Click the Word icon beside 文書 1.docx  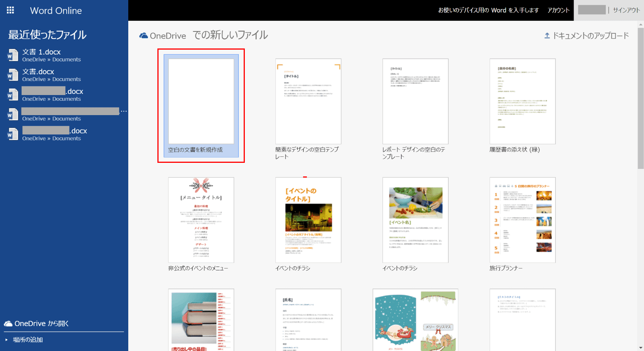[x=13, y=55]
